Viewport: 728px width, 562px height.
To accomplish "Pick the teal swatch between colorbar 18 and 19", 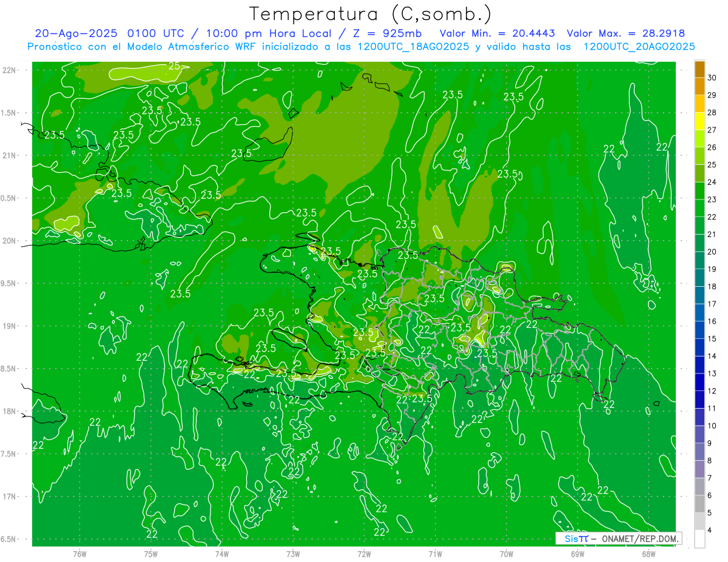I will tap(699, 278).
